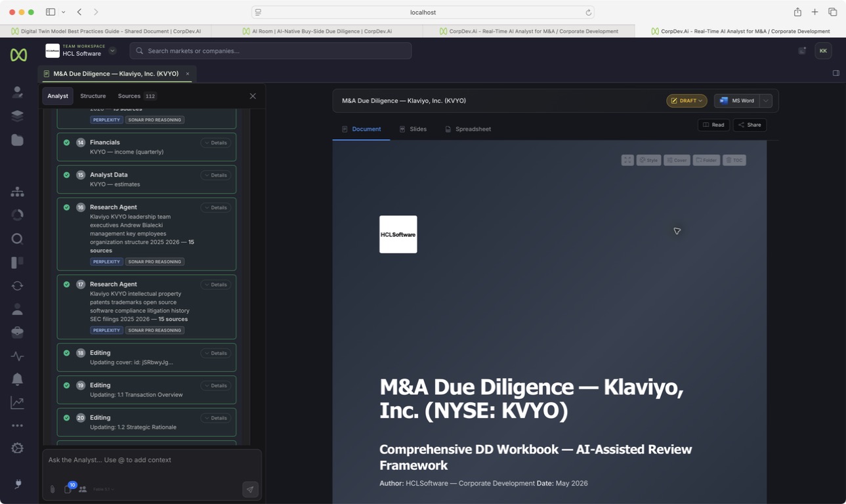Expand the HCL Software workspace switcher
The height and width of the screenshot is (504, 846).
click(112, 51)
